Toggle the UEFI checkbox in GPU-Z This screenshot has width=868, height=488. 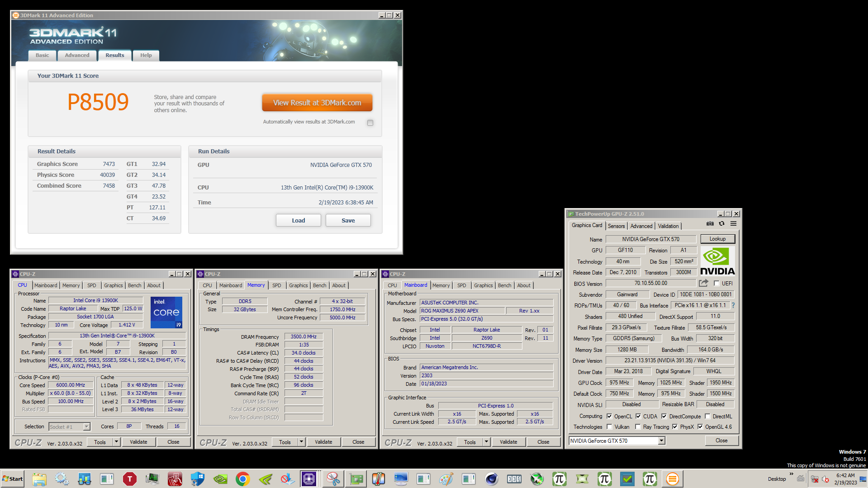pos(716,284)
